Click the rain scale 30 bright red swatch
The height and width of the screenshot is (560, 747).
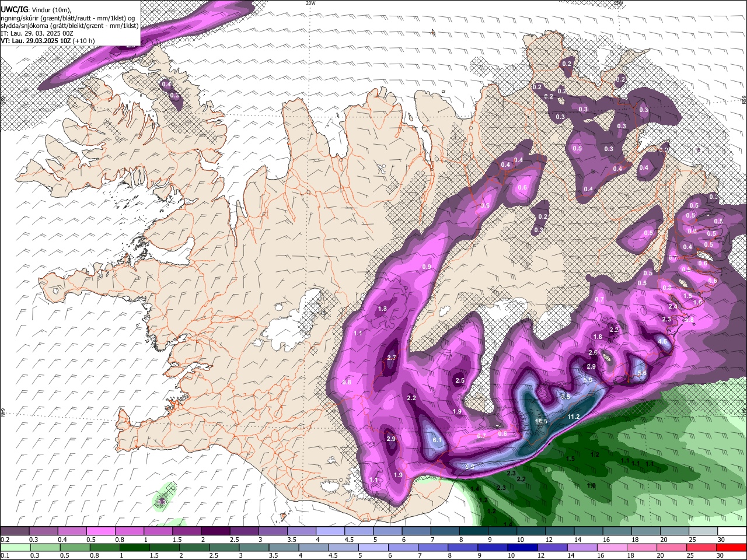tap(731, 547)
